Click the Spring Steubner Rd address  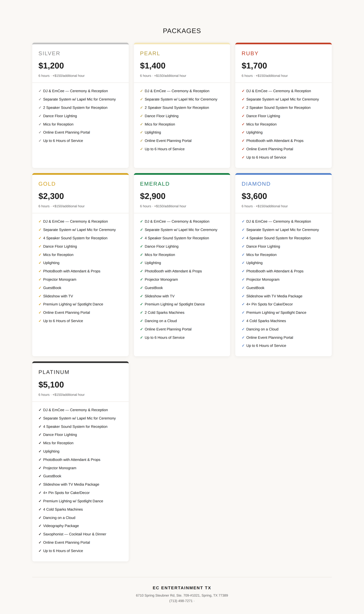pyautogui.click(x=182, y=595)
